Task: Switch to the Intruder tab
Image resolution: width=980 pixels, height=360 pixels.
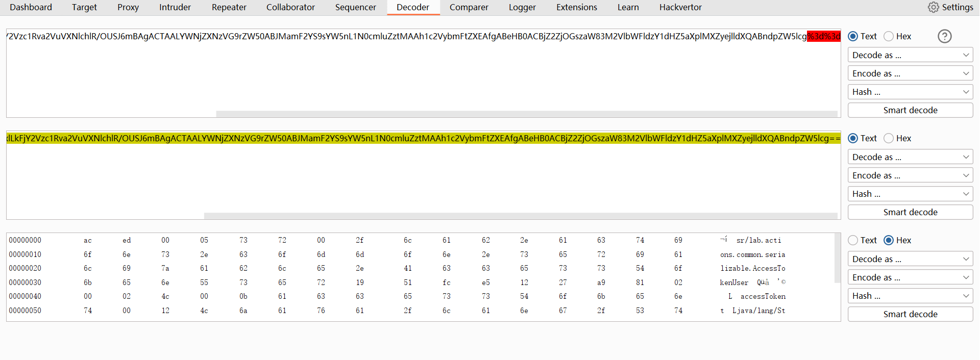Action: coord(175,7)
